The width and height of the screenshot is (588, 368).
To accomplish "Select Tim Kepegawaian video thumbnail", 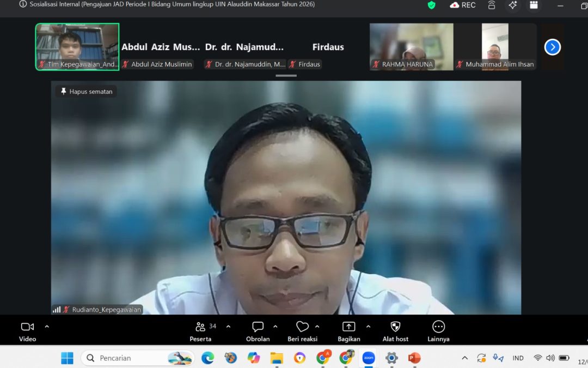I will (x=77, y=46).
